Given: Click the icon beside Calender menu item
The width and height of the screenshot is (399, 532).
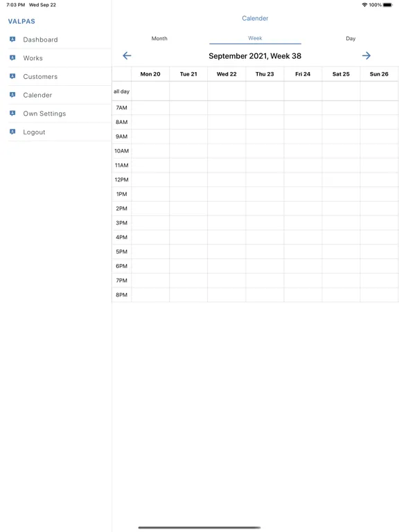Looking at the screenshot, I should pyautogui.click(x=12, y=95).
